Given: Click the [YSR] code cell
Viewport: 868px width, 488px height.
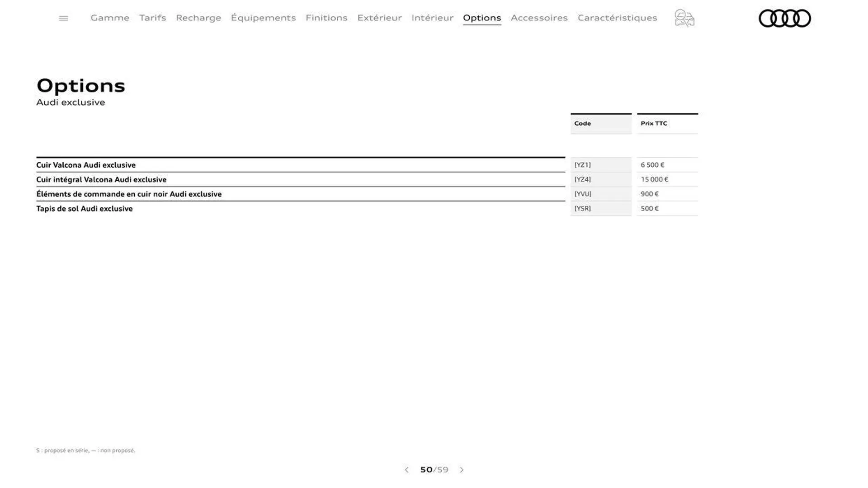Looking at the screenshot, I should (x=601, y=208).
